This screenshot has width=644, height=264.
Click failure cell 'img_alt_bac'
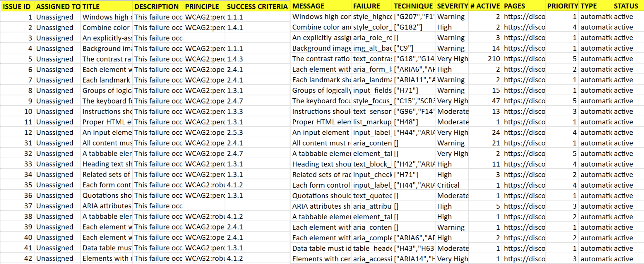pos(371,48)
